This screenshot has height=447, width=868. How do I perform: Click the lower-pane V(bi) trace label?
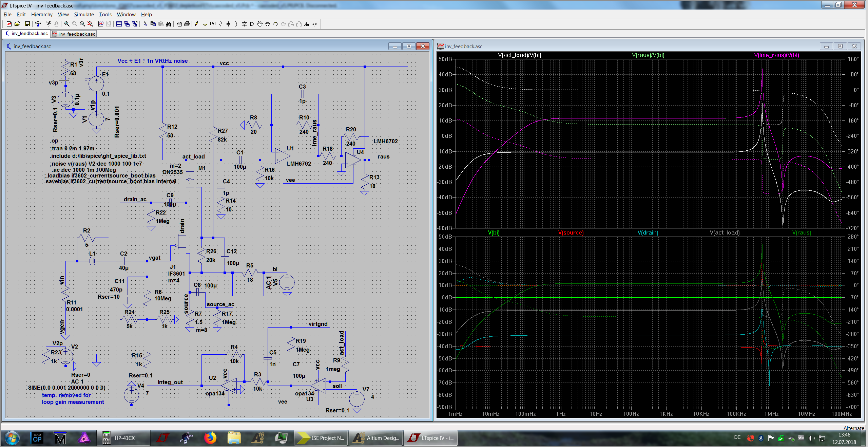(494, 233)
